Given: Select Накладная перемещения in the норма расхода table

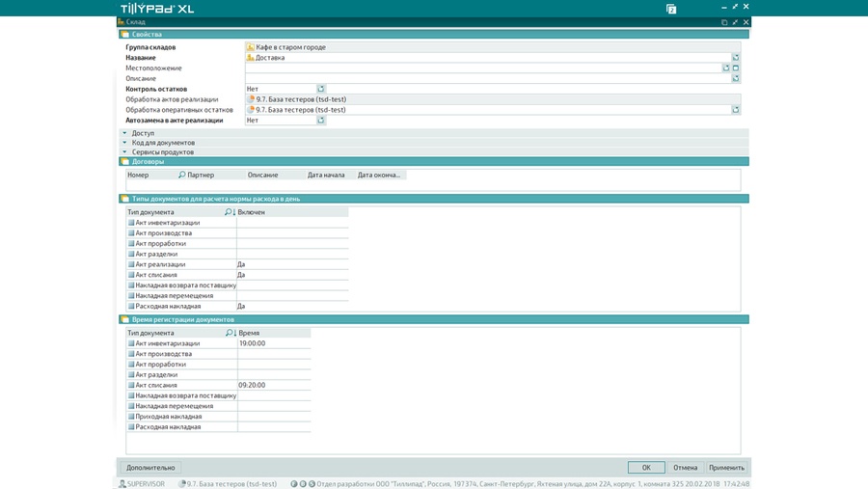Looking at the screenshot, I should (x=175, y=296).
